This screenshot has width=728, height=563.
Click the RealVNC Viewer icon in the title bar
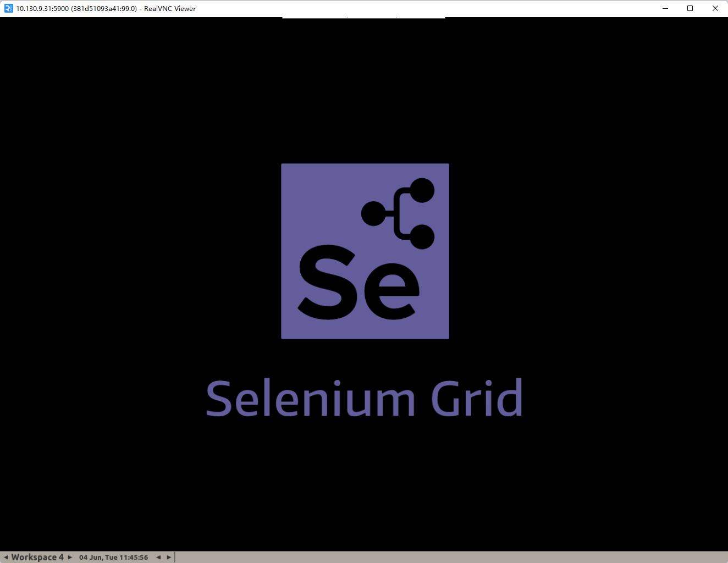click(8, 8)
